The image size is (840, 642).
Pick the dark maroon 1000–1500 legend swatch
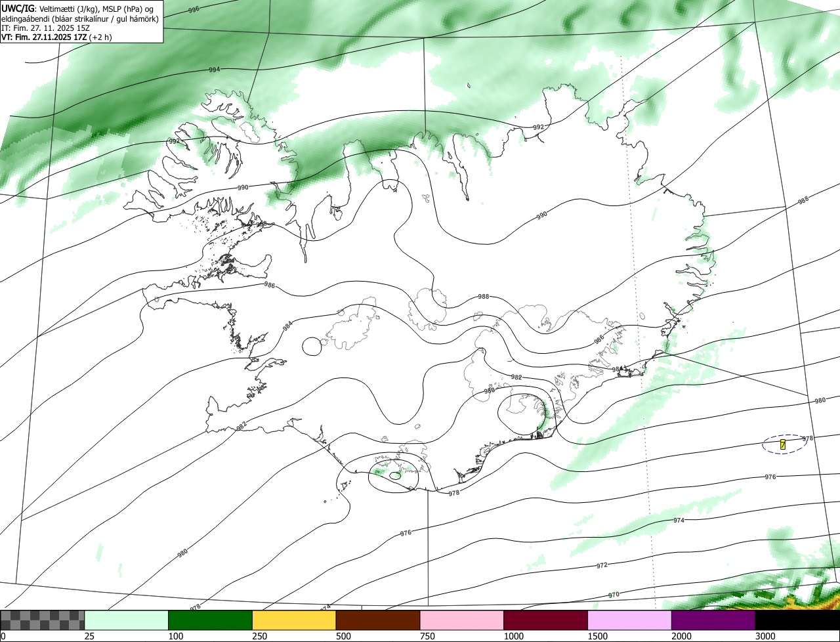coord(546,620)
